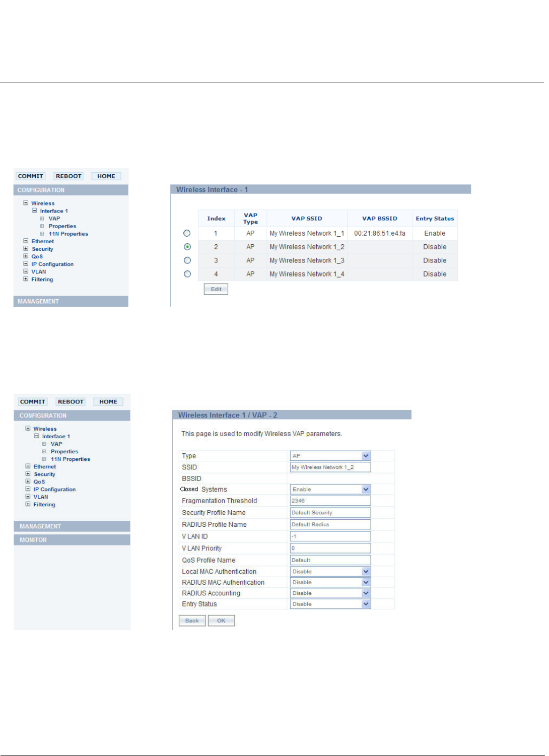Collapse Interface 1 node in upper panel

pyautogui.click(x=34, y=211)
